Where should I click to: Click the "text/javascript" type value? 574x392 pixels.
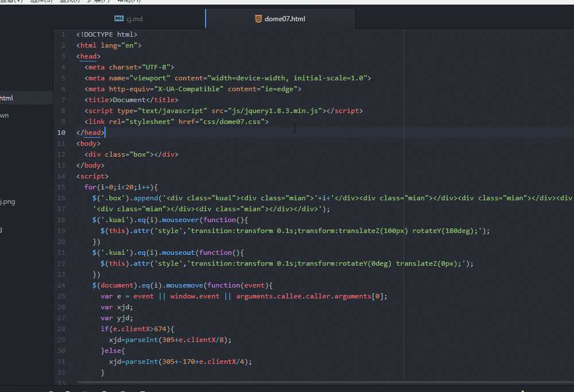tap(172, 111)
